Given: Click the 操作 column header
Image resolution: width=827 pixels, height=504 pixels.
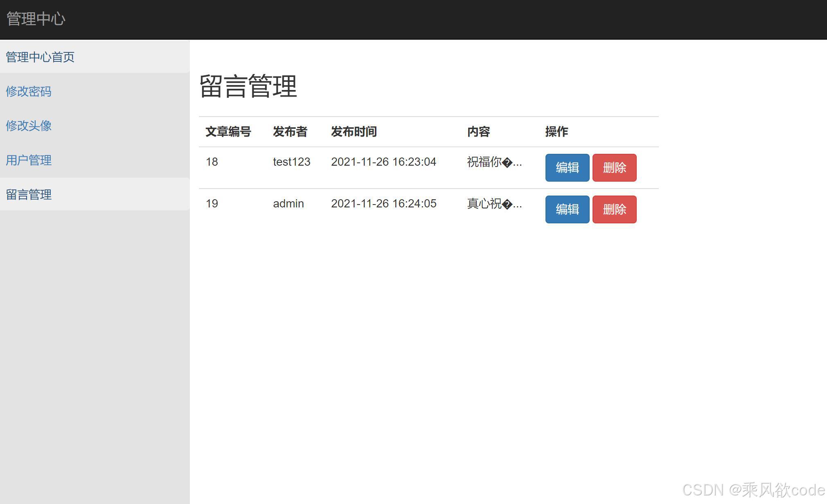Looking at the screenshot, I should [x=557, y=132].
